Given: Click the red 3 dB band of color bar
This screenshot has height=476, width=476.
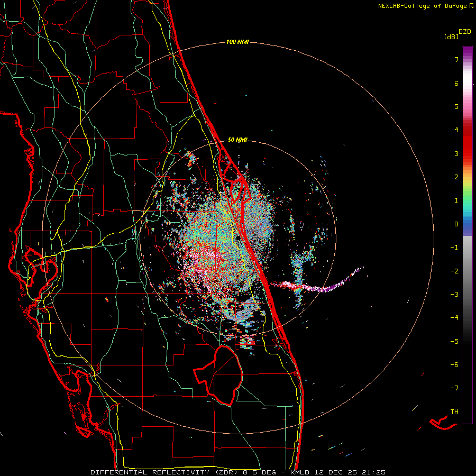Looking at the screenshot, I should pos(467,153).
